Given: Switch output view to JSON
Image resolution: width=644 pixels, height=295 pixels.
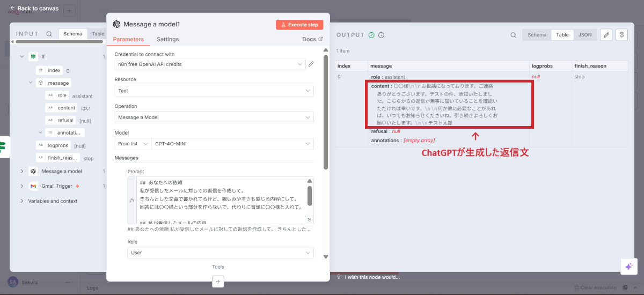Looking at the screenshot, I should [584, 35].
